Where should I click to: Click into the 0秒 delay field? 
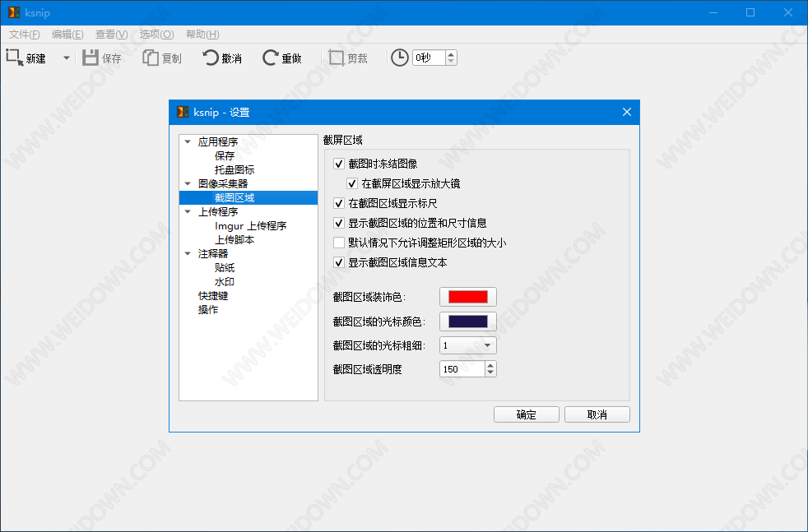pos(429,58)
